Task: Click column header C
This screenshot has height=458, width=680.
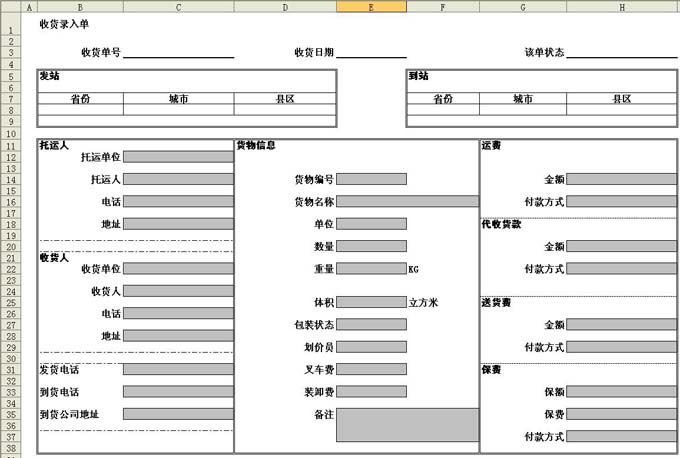Action: click(x=178, y=7)
